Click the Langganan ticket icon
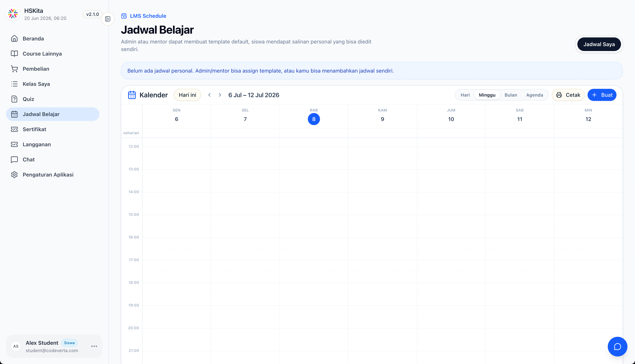 [14, 144]
